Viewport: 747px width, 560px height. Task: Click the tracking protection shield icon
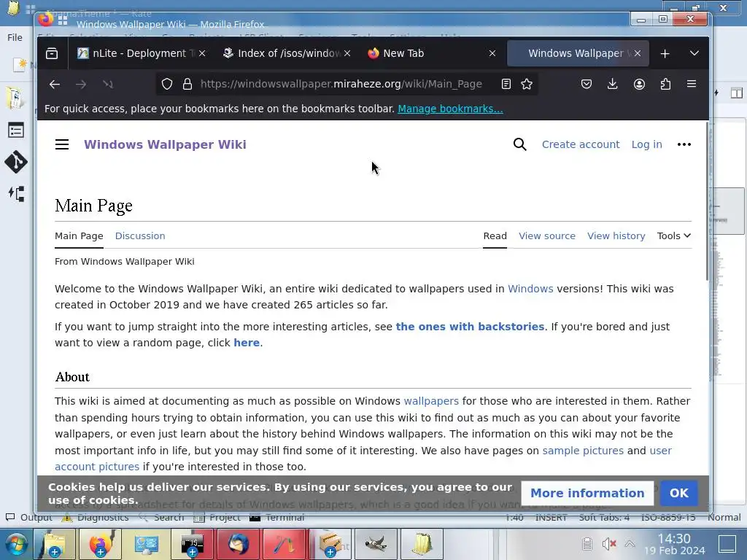pyautogui.click(x=167, y=85)
